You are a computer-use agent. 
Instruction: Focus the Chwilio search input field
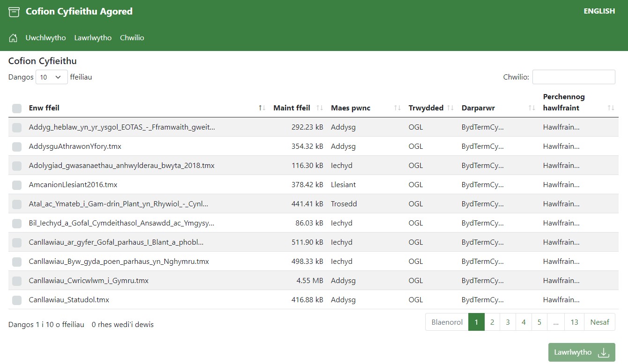pyautogui.click(x=574, y=77)
